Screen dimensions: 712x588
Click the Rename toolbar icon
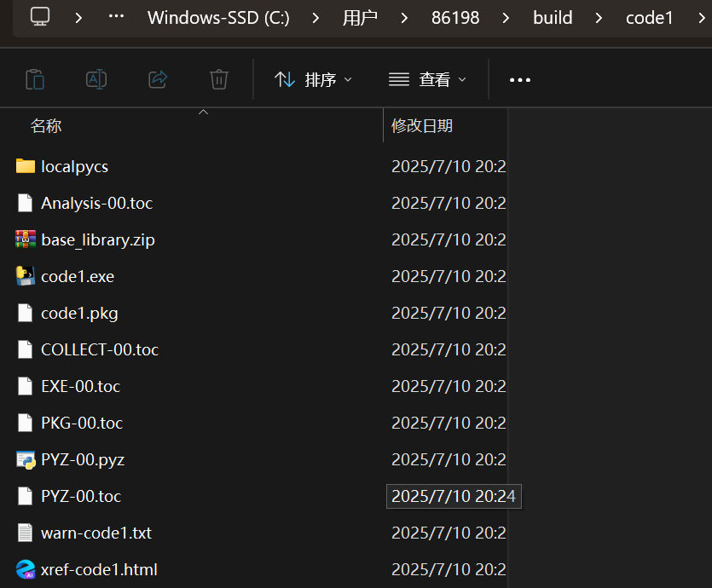(96, 79)
